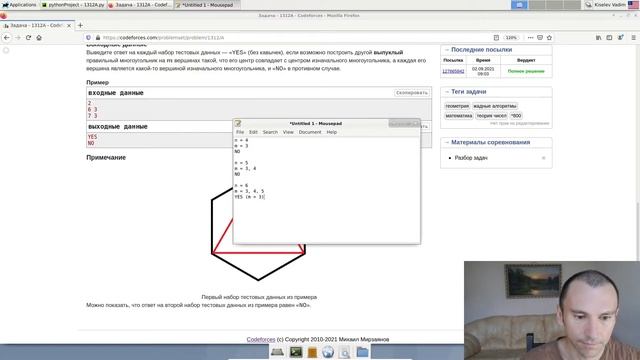Open the Разбор задач link

coord(471,158)
